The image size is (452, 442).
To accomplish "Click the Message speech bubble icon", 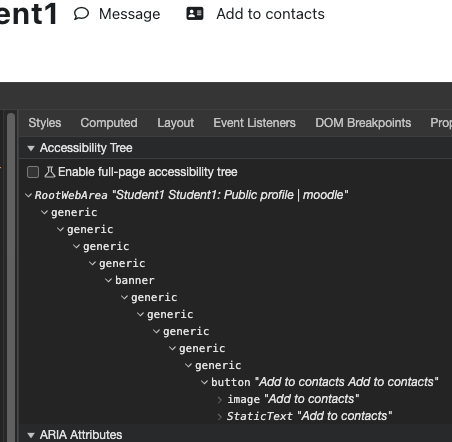I will coord(81,14).
